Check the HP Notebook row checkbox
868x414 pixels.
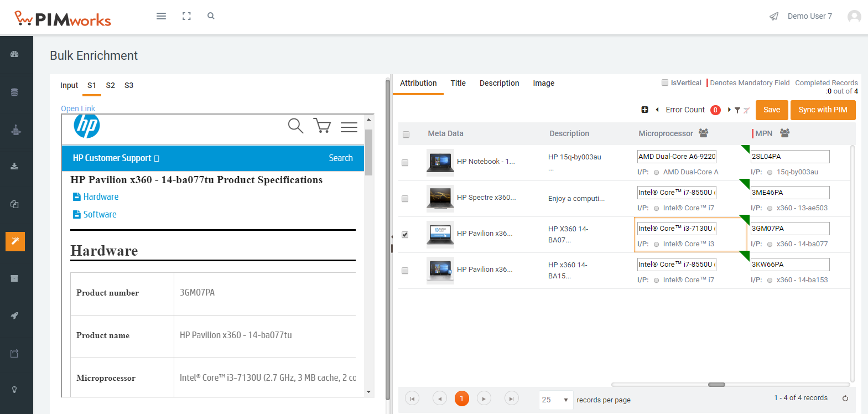[x=405, y=163]
